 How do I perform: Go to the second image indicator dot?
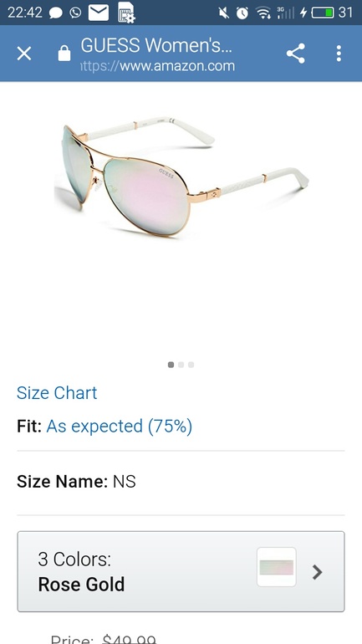click(x=181, y=365)
